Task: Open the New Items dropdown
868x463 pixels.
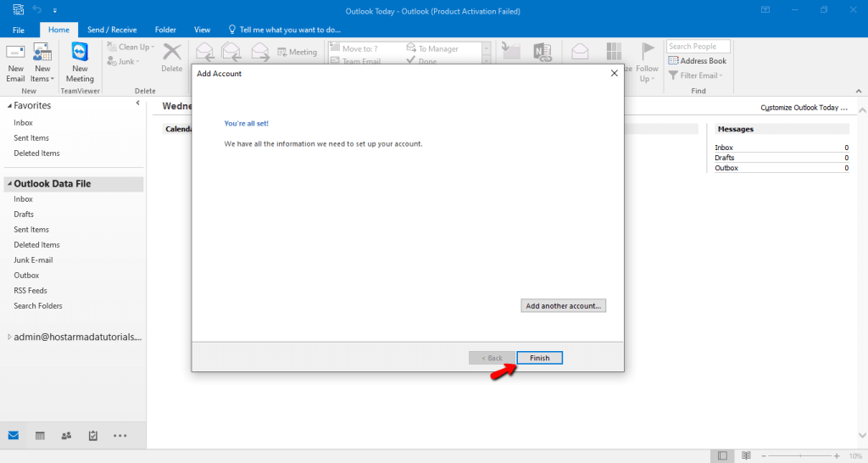Action: (42, 64)
